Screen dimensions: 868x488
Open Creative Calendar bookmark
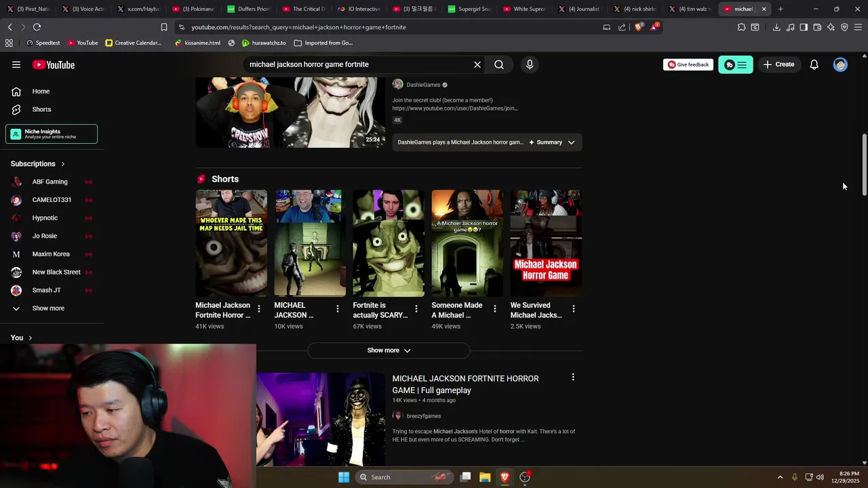[133, 43]
